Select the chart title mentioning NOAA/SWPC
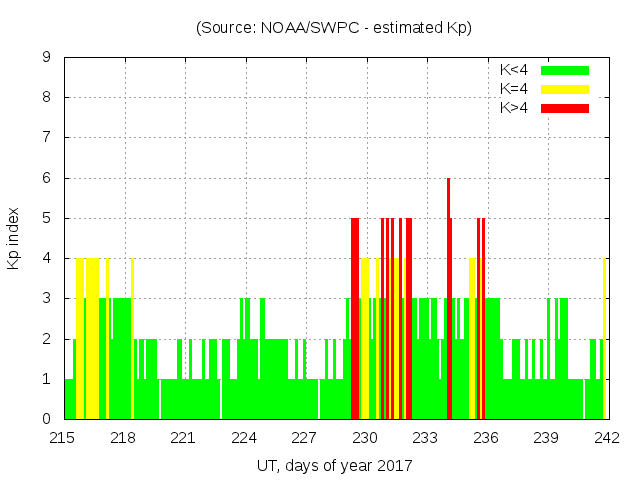Viewport: 640px width, 480px height. pyautogui.click(x=334, y=27)
